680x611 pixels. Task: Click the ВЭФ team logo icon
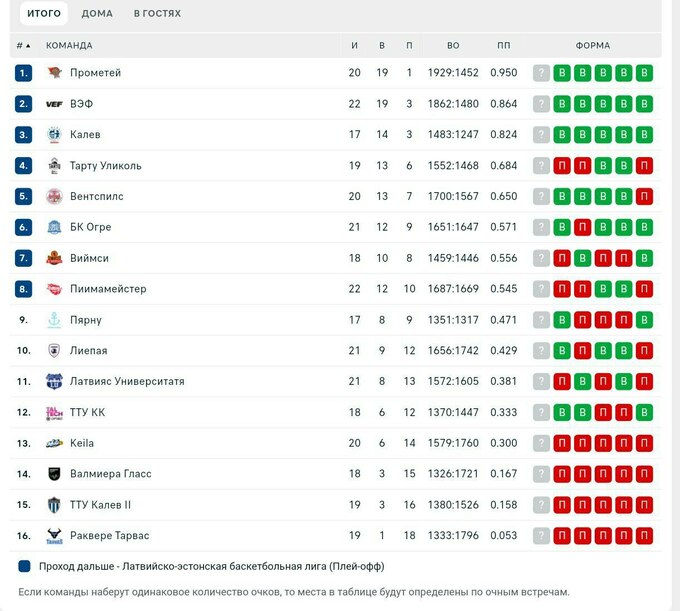(54, 104)
